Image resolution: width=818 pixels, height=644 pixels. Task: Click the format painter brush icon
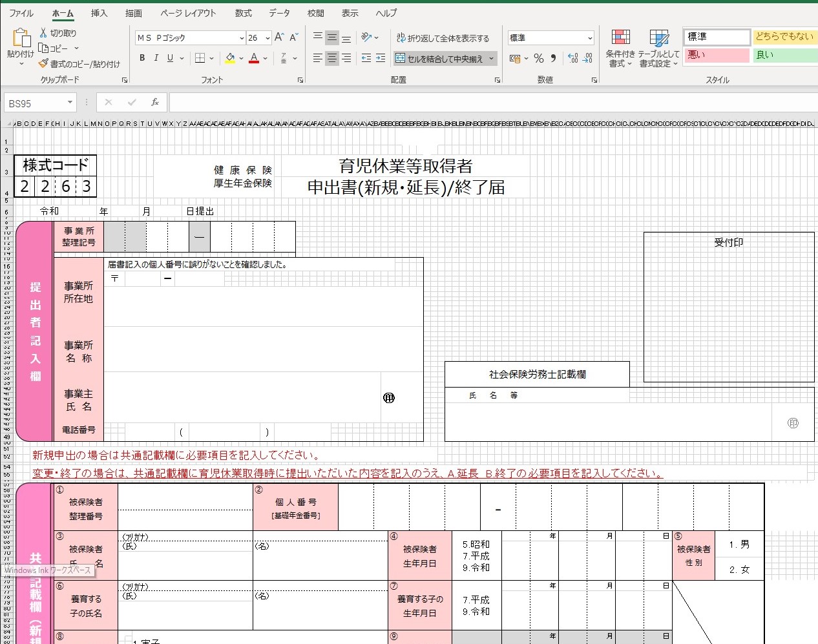(43, 64)
